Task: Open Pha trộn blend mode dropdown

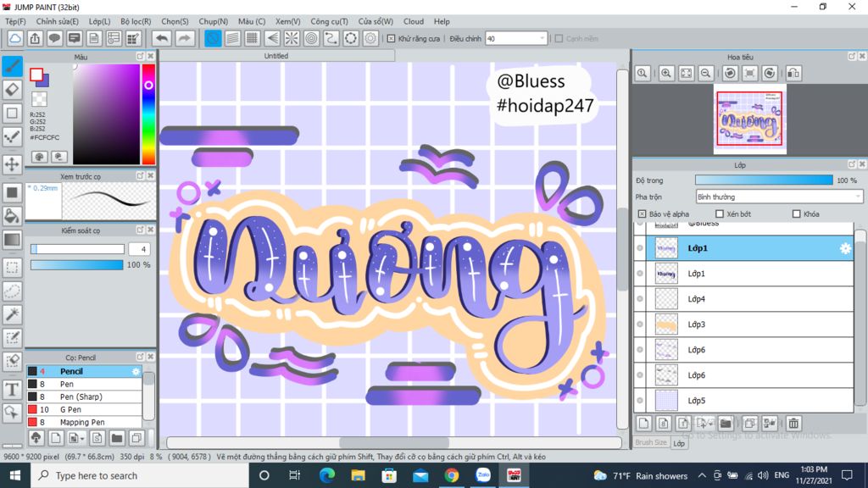Action: (779, 197)
